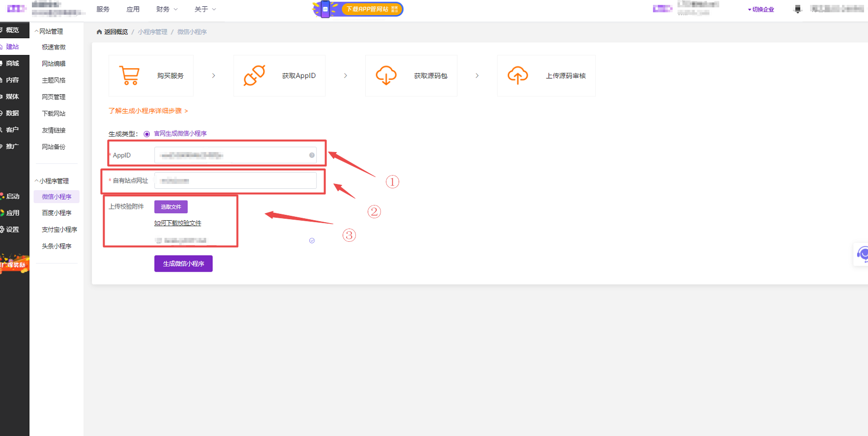Click 切换企业 in the top bar
Screen dimensions: 868x436
(761, 9)
